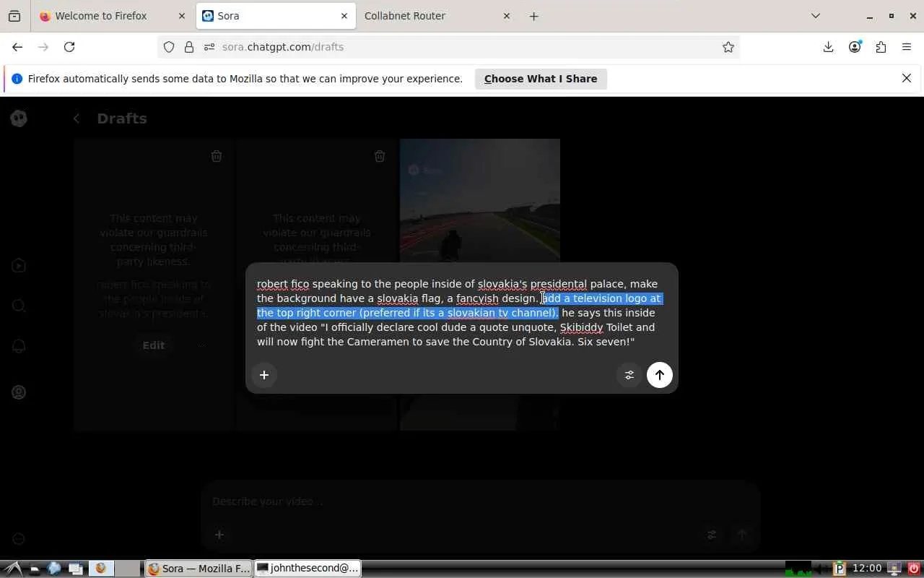
Task: Click the Drafts page heading
Action: coord(122,118)
